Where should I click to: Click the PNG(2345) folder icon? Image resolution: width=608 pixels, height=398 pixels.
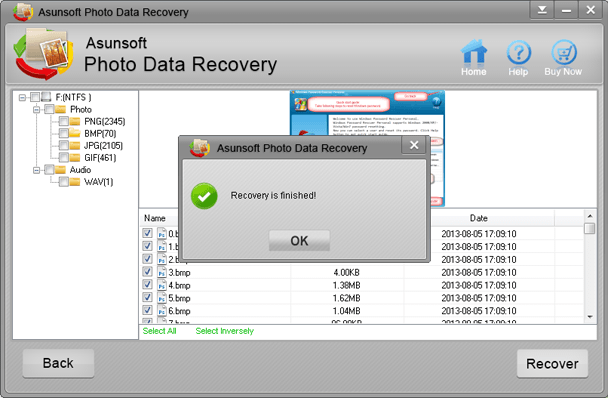click(x=75, y=121)
